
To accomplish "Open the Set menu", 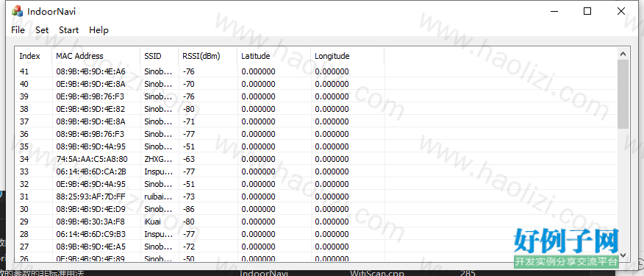I will pos(42,30).
